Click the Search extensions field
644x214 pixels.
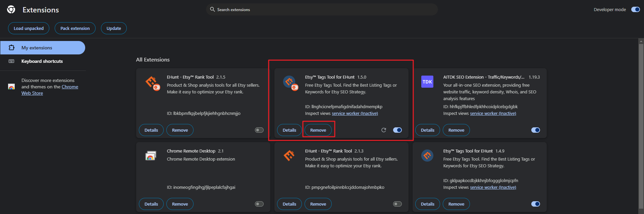coord(322,9)
